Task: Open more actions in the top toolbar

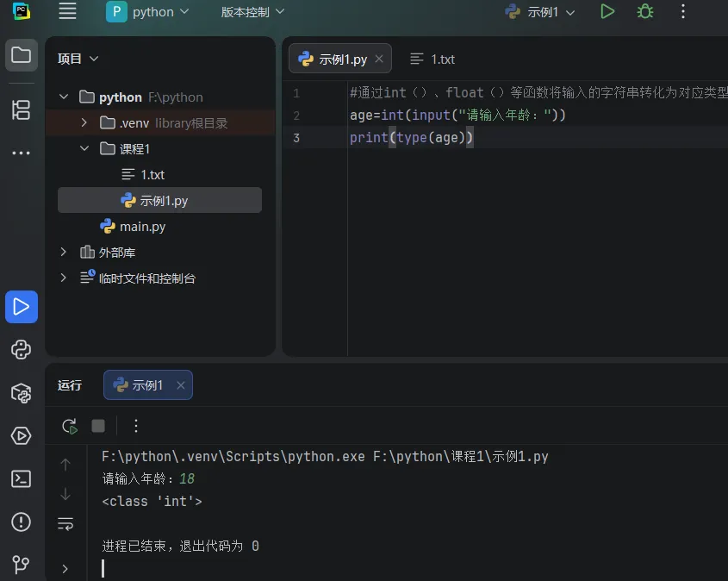Action: point(683,11)
